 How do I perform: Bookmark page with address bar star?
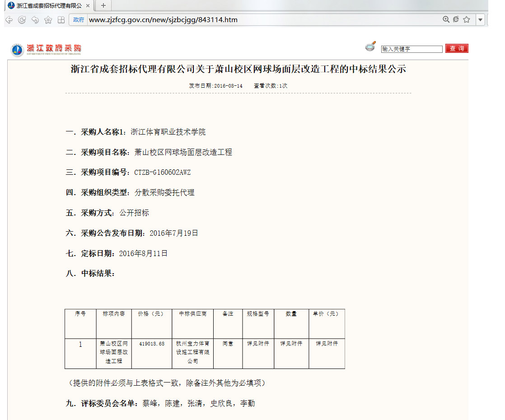(x=467, y=19)
